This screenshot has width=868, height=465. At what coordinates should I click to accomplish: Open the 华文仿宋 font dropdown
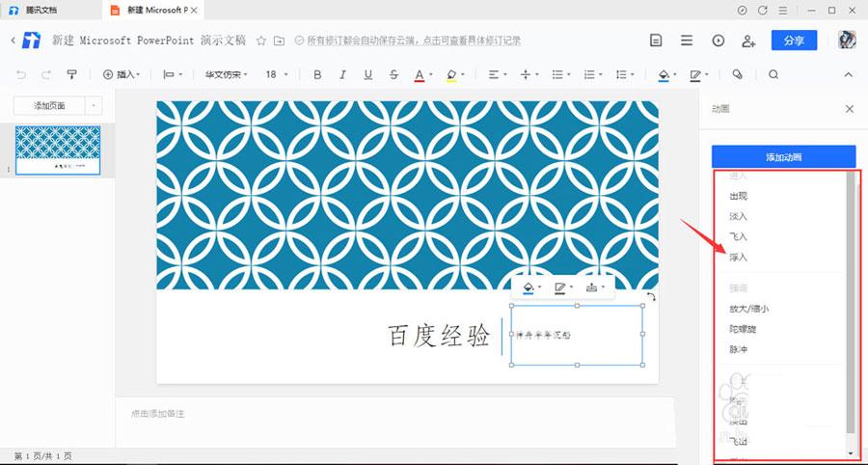click(x=226, y=74)
